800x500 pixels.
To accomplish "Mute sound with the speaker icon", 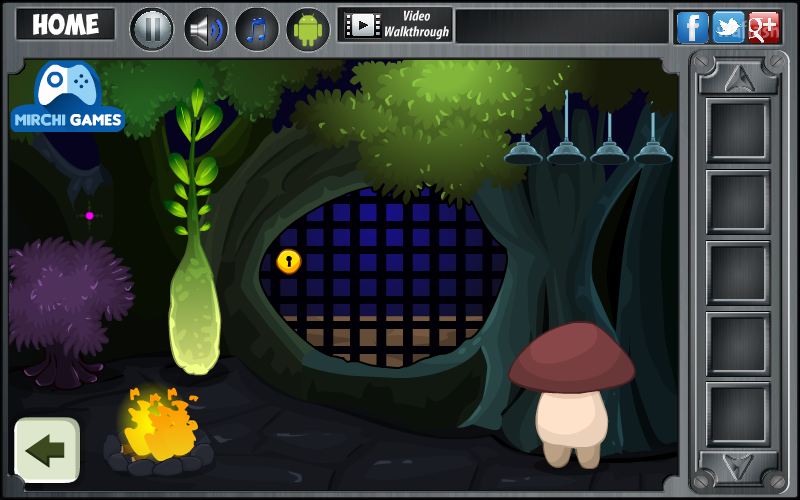I will [206, 29].
